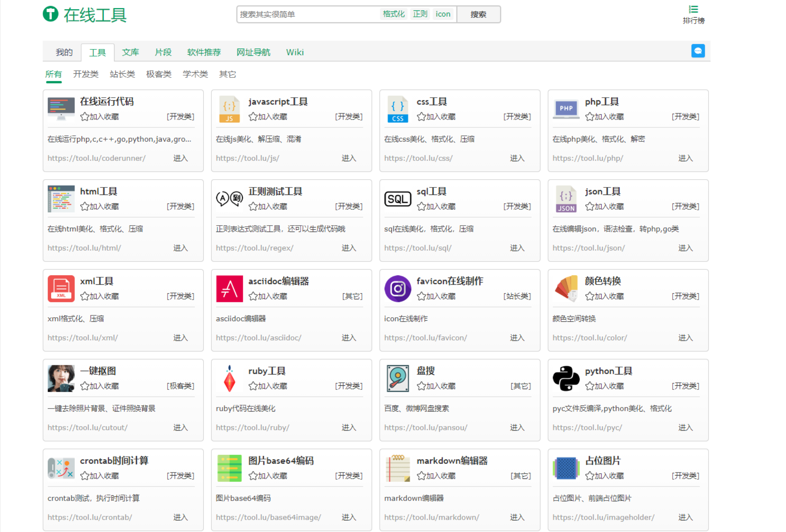Click the php工具 laptop PHP icon
This screenshot has width=786, height=532.
[565, 109]
